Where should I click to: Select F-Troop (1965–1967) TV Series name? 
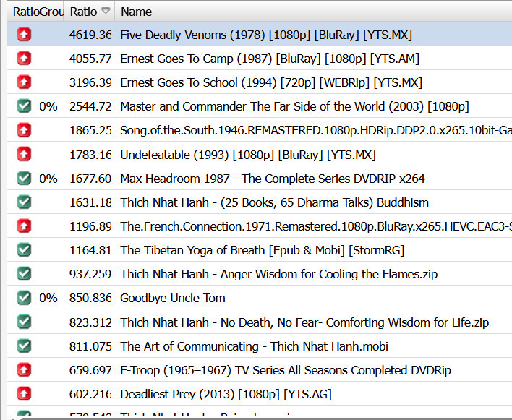pyautogui.click(x=286, y=370)
